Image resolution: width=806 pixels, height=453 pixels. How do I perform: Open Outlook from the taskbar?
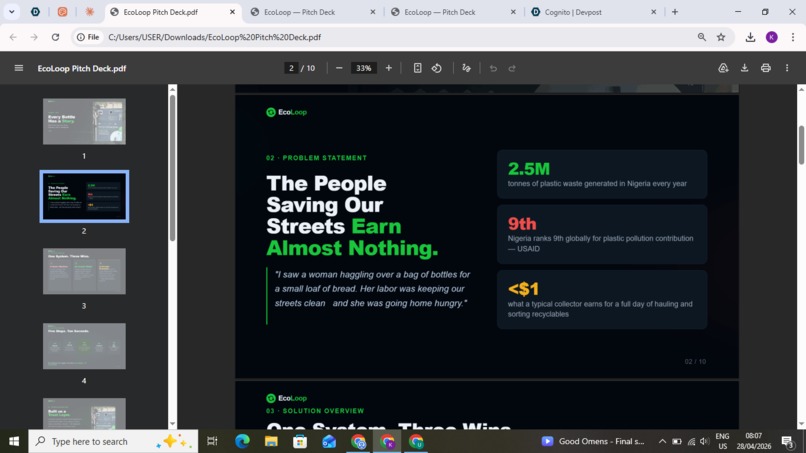(329, 441)
